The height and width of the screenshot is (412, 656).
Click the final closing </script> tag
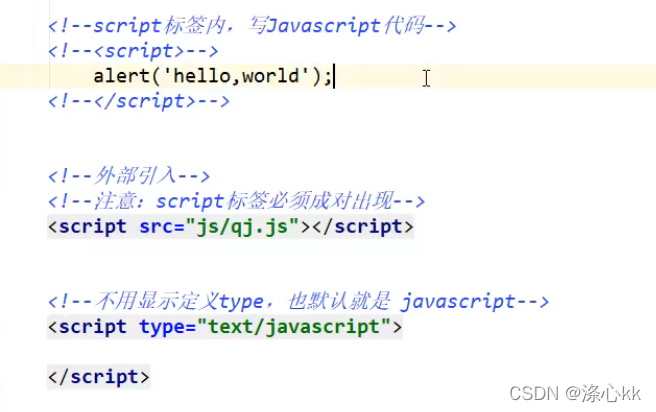[x=99, y=377]
